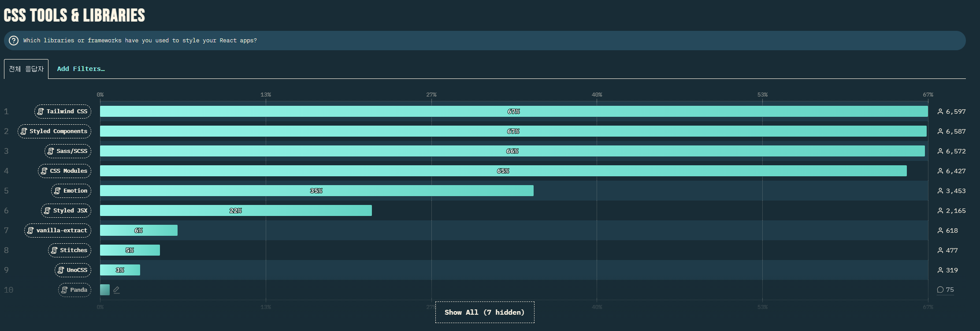
Task: Click the small Panda bar
Action: (105, 290)
